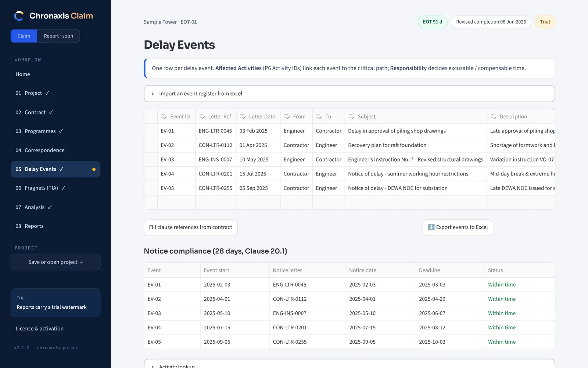Click the Revised completion 08 Jun 2026 badge

pos(491,22)
